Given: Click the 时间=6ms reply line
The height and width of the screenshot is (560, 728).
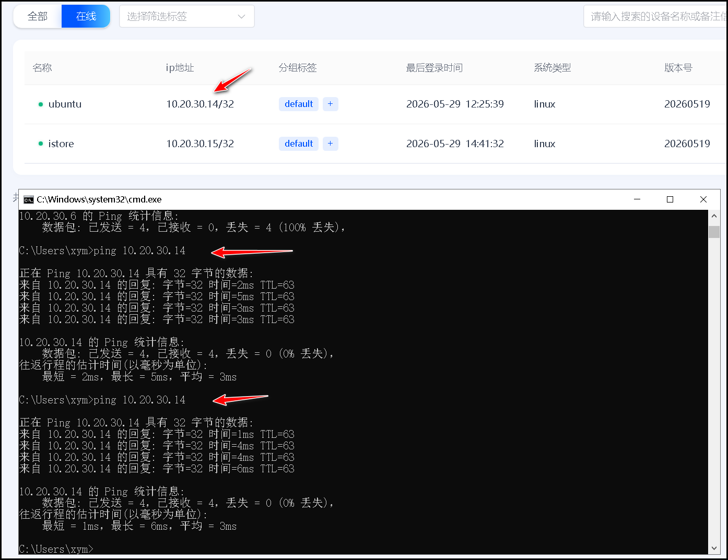Looking at the screenshot, I should click(x=157, y=469).
